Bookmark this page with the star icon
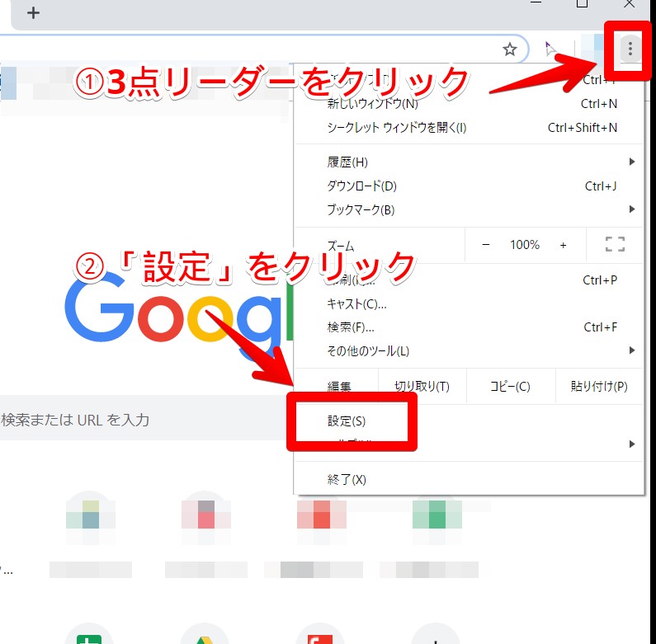 pos(510,49)
